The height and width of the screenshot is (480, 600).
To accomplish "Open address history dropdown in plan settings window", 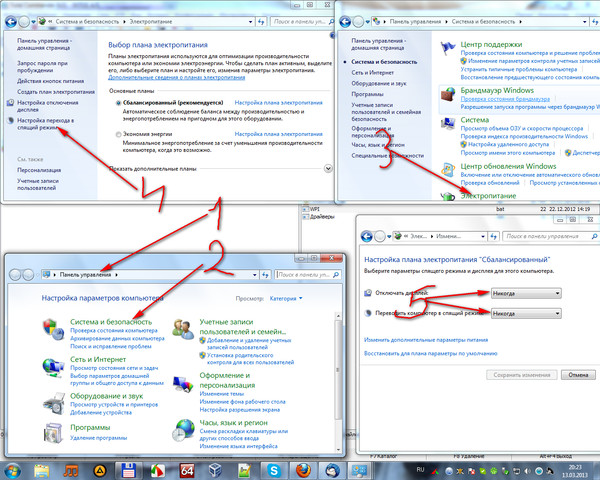I will click(483, 237).
